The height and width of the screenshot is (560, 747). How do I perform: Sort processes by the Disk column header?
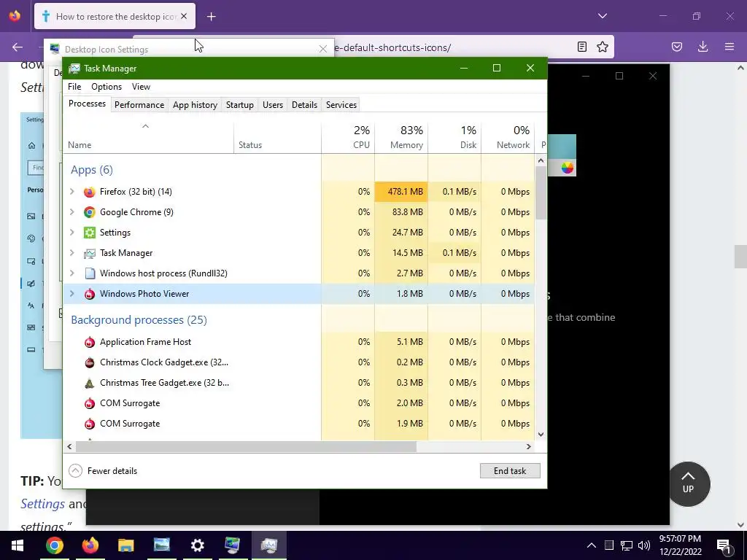(455, 137)
